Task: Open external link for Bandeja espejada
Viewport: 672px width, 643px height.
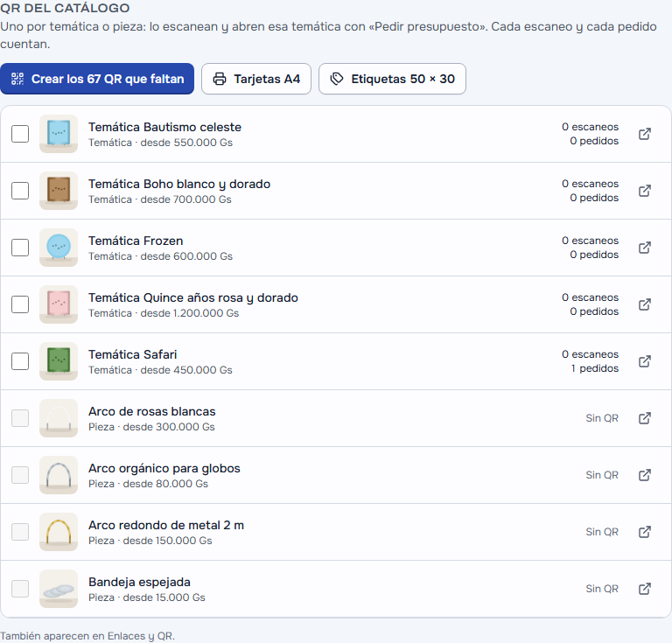Action: pyautogui.click(x=645, y=589)
